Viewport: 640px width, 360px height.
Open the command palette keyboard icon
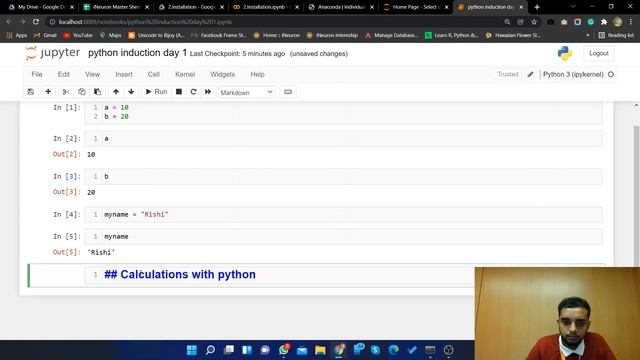pos(288,92)
